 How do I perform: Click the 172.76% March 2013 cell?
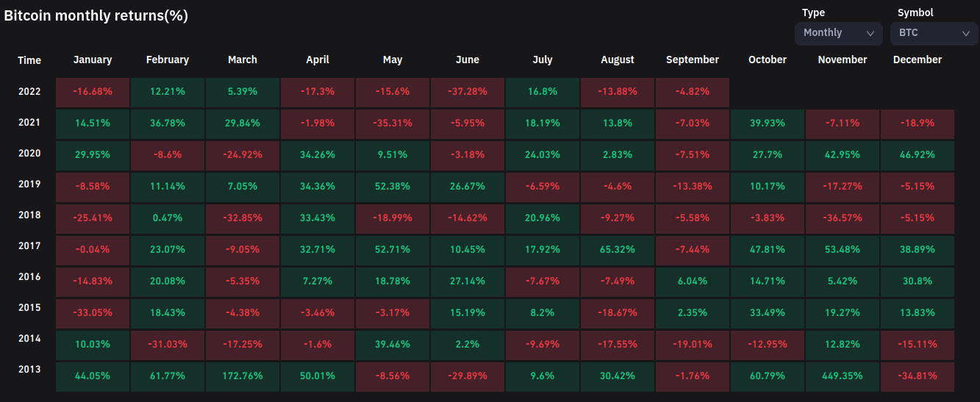pos(243,376)
